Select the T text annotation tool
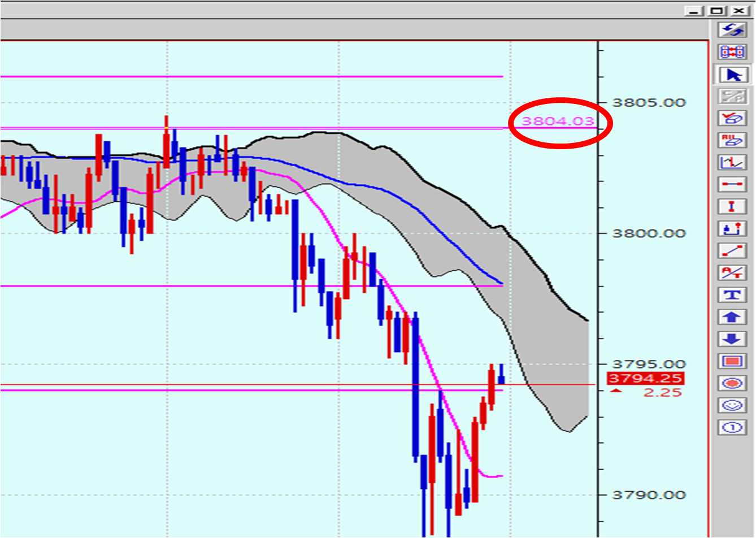Screen dimensions: 756x538 click(x=732, y=294)
